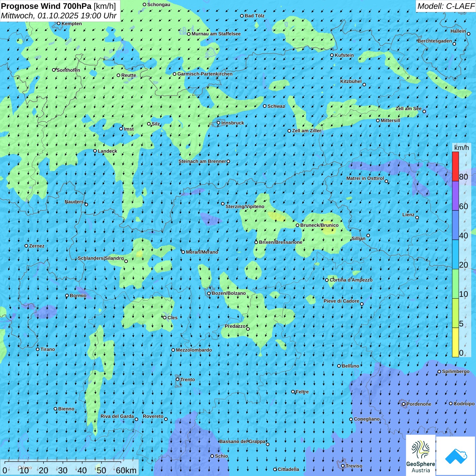The height and width of the screenshot is (476, 476).
Task: Click the green 10-20 km/h legend band
Action: pyautogui.click(x=455, y=284)
